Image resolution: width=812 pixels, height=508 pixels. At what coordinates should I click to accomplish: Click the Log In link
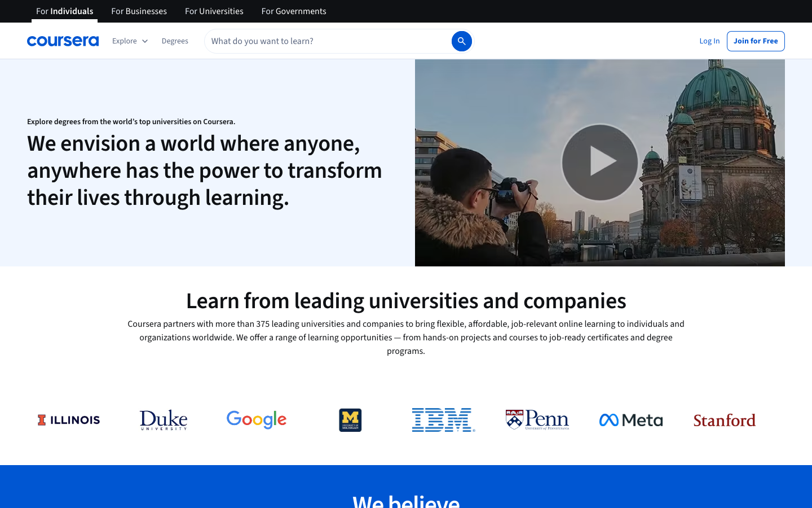point(709,41)
